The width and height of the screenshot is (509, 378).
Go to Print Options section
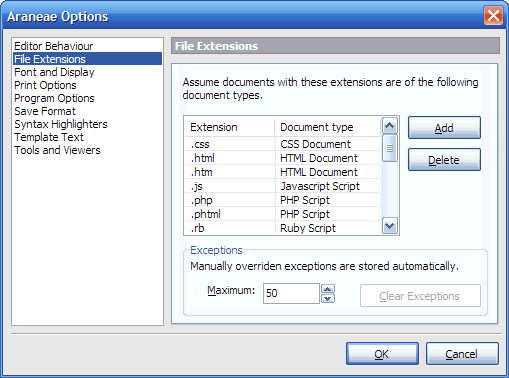pyautogui.click(x=45, y=85)
